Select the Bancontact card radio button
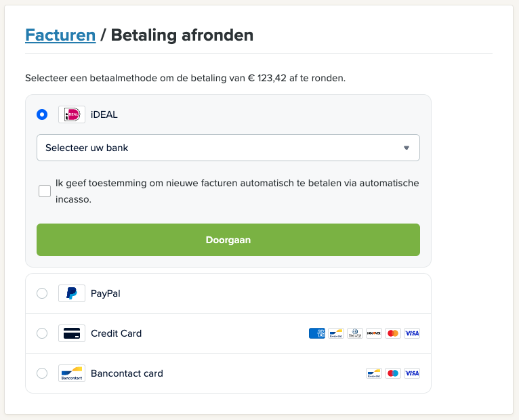This screenshot has width=519, height=420. click(42, 373)
